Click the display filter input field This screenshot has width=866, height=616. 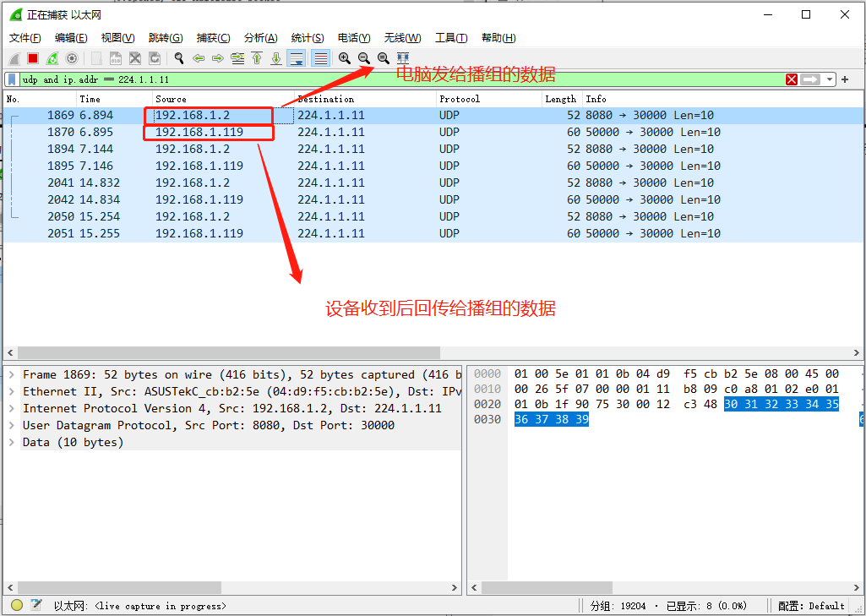pyautogui.click(x=401, y=79)
